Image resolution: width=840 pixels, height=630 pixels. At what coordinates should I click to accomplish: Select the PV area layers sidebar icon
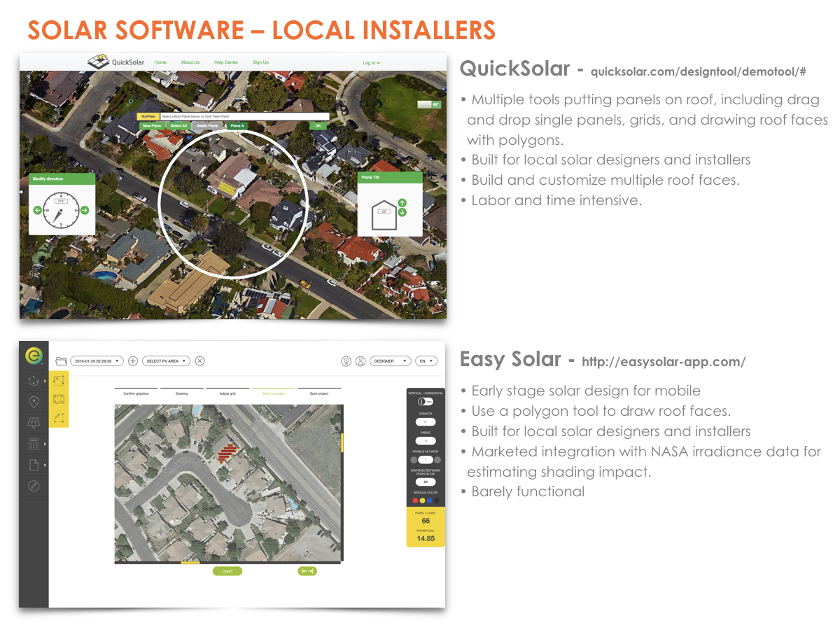(33, 381)
